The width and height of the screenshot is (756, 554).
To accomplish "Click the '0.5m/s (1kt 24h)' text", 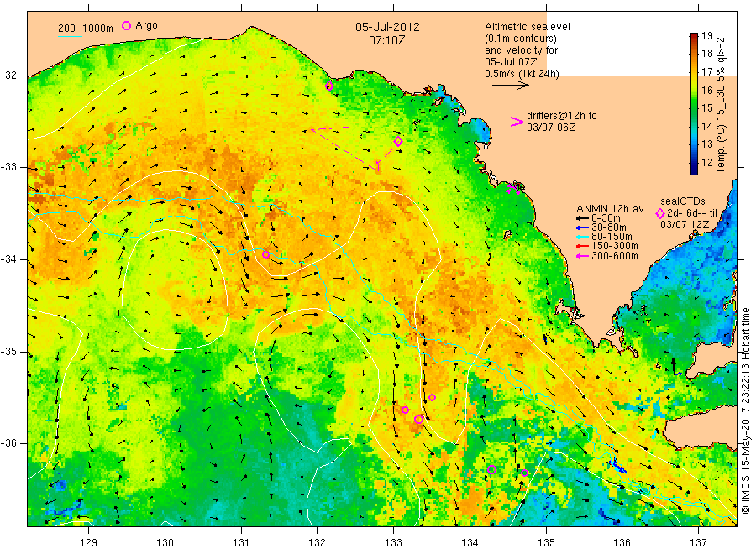I will click(522, 74).
